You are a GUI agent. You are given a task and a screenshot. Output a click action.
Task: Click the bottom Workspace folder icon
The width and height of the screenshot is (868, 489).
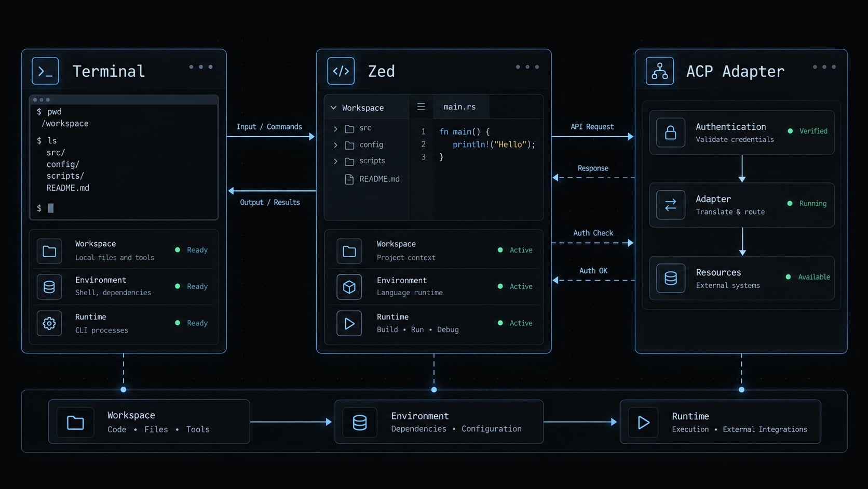point(75,422)
